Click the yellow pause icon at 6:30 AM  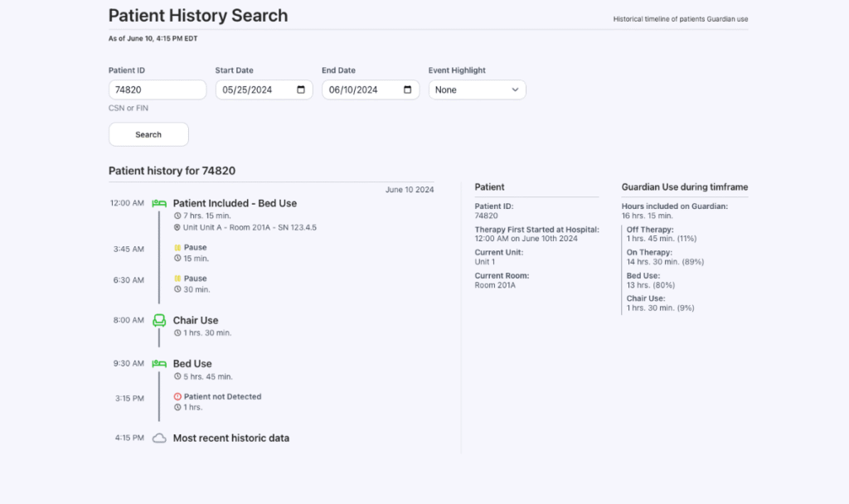[x=177, y=279]
